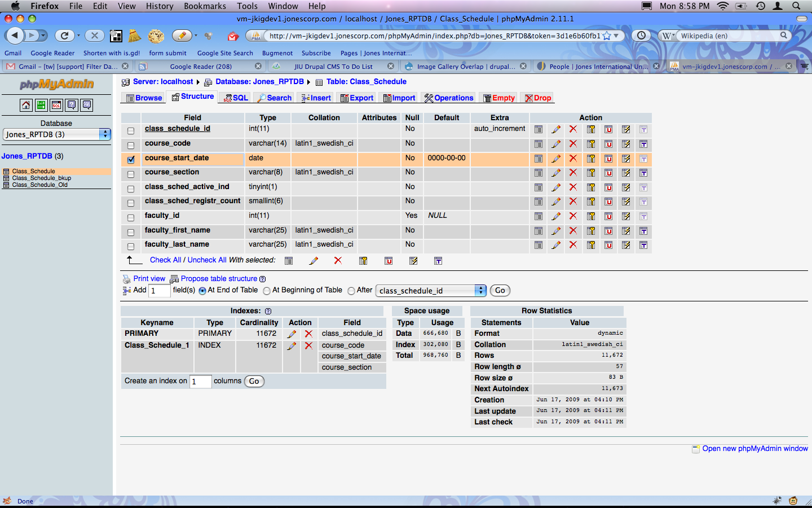Viewport: 812px width, 508px height.
Task: Open the SQL query window sidebar icon
Action: pos(56,105)
